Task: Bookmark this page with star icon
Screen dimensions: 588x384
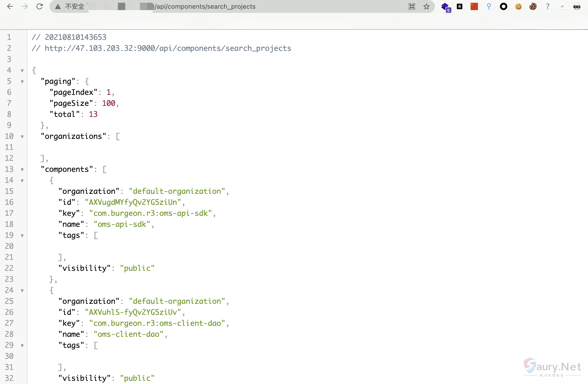Action: click(426, 7)
